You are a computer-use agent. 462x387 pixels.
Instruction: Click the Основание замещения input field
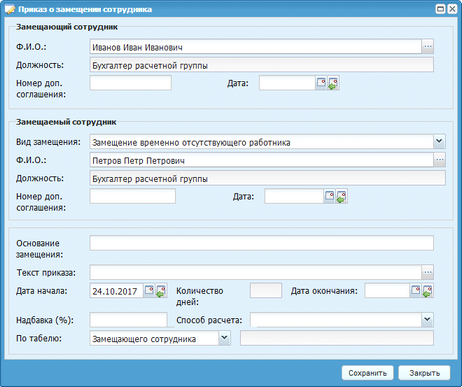(x=262, y=243)
